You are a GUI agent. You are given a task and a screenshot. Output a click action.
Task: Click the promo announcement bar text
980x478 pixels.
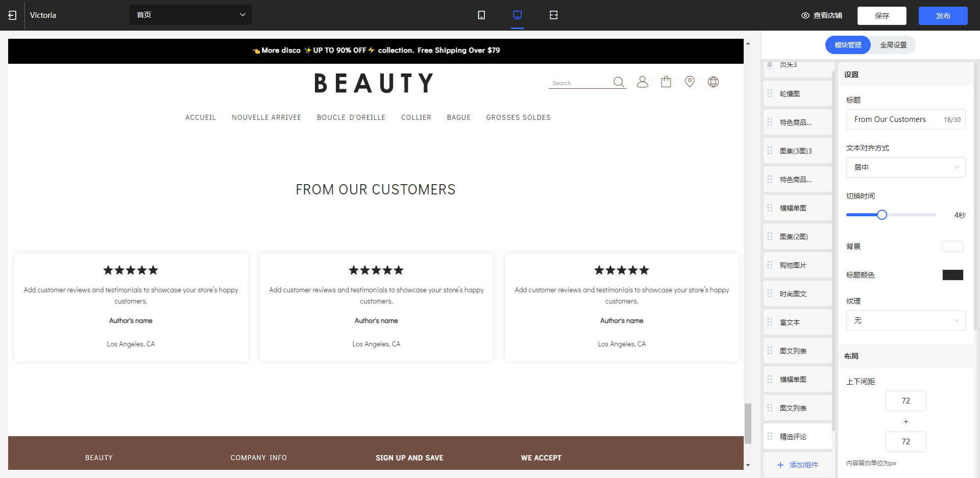tap(376, 50)
